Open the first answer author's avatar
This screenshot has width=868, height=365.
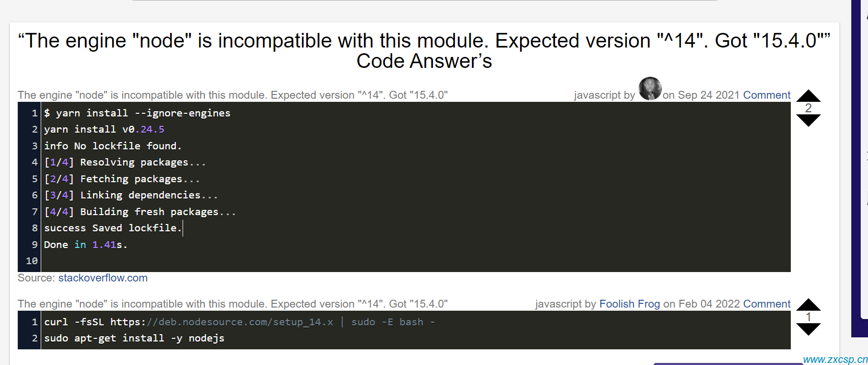650,89
